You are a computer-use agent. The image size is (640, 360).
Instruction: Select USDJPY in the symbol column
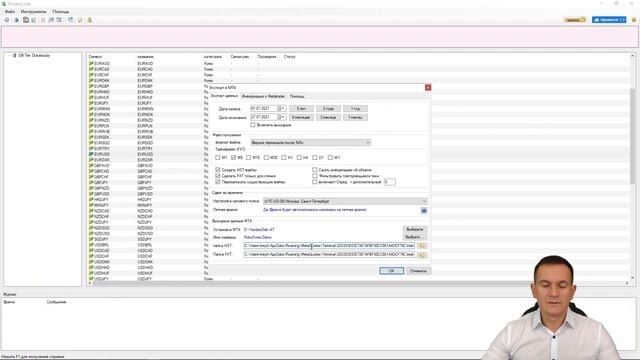click(102, 279)
